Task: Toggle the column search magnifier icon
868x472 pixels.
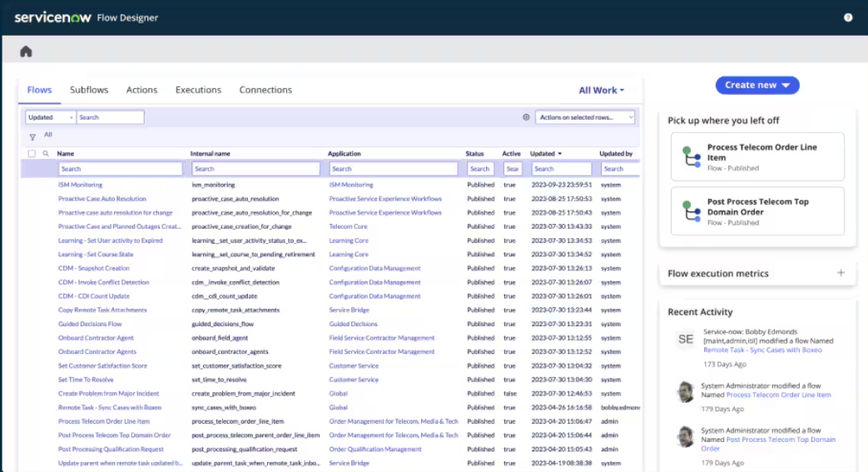Action: pos(46,153)
